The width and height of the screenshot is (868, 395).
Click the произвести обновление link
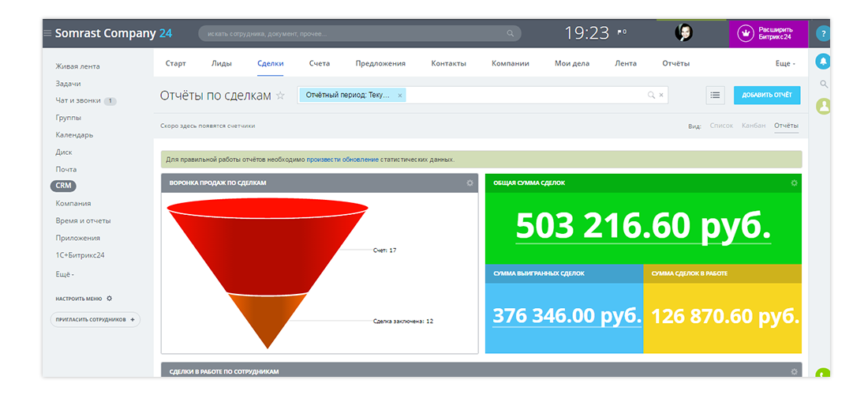pyautogui.click(x=342, y=159)
